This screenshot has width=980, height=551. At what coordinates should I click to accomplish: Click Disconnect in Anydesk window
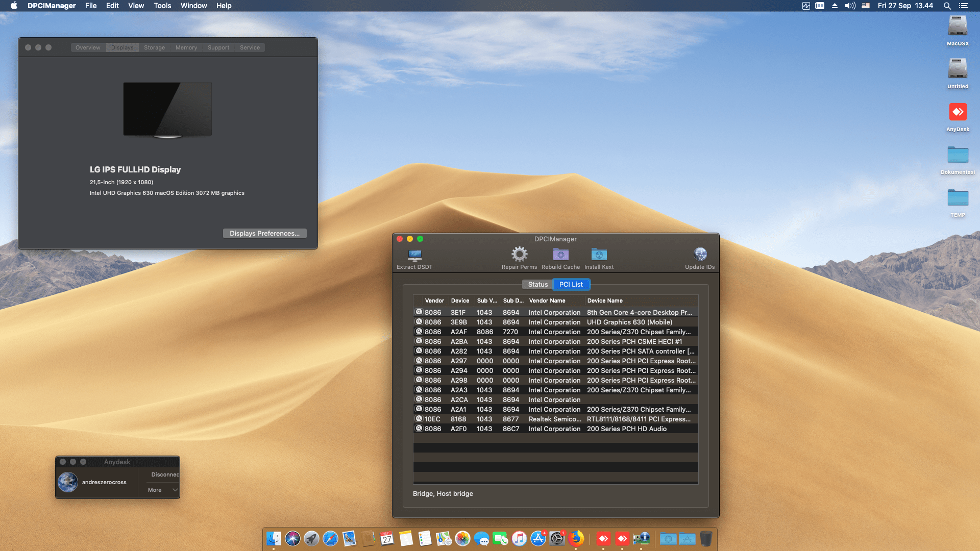coord(165,474)
